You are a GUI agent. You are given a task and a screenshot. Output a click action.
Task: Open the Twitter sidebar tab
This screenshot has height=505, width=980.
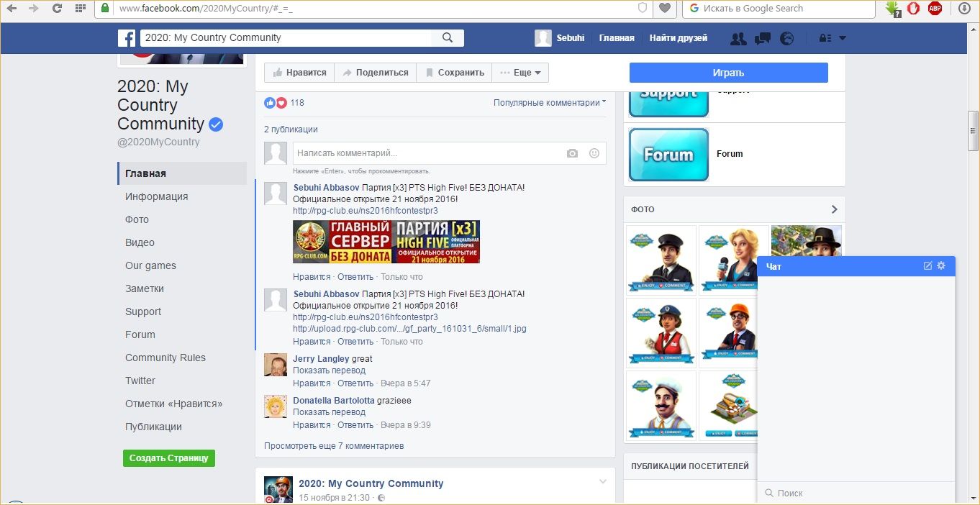(x=182, y=381)
